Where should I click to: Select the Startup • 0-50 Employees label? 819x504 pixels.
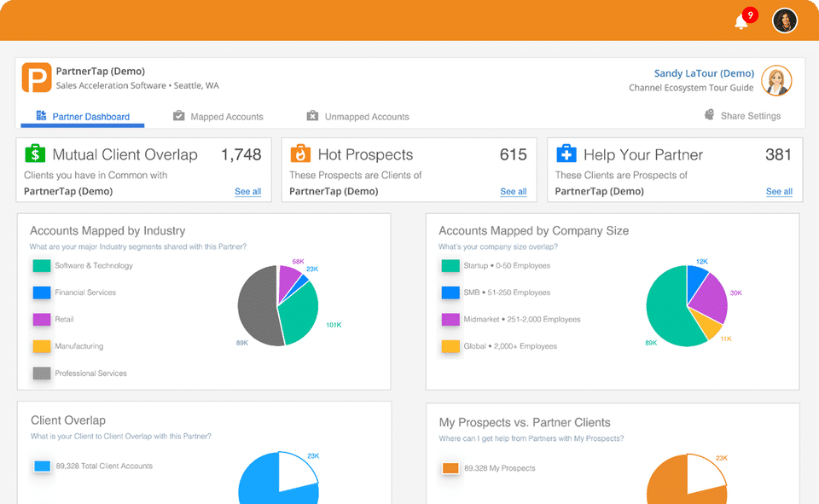click(507, 265)
